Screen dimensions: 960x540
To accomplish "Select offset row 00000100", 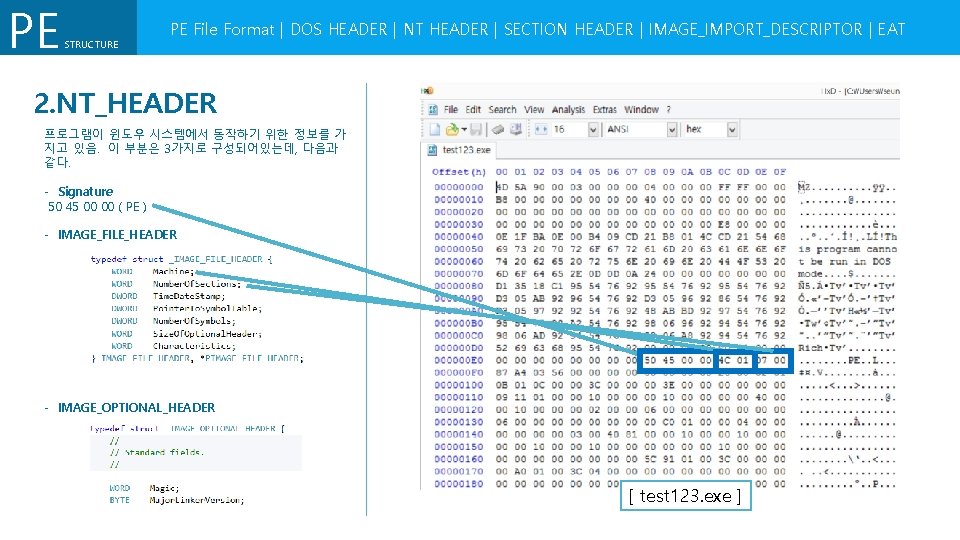I will click(x=459, y=385).
